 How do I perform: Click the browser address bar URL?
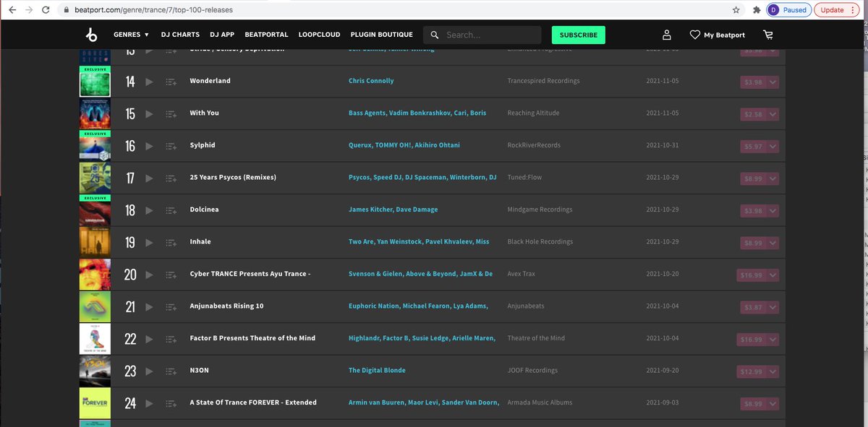pos(154,10)
